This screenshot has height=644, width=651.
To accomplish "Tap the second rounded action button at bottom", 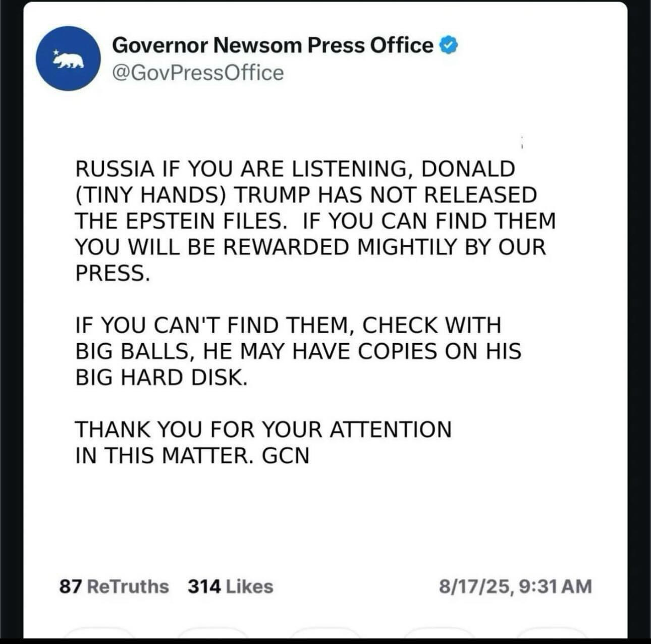I will point(212,633).
